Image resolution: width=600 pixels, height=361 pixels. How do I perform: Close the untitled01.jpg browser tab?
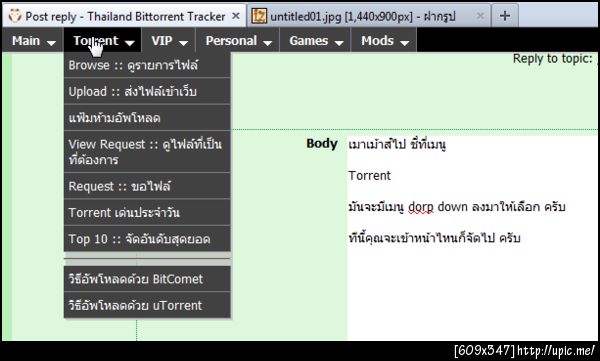coord(480,16)
